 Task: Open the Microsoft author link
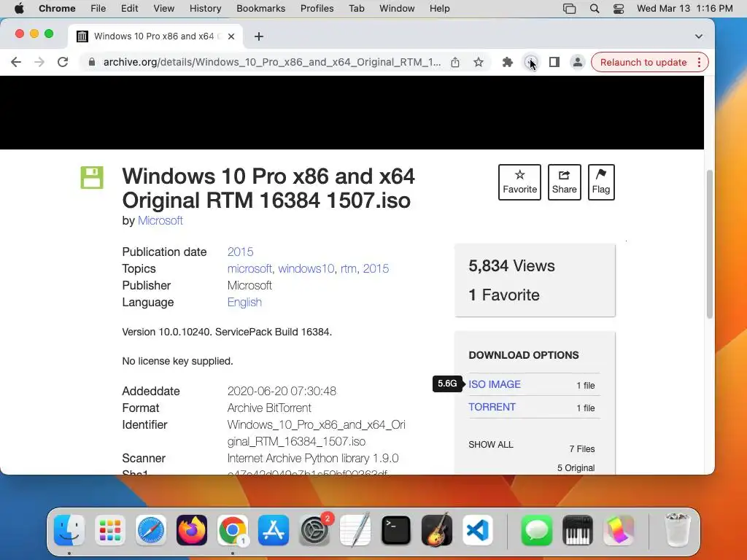pyautogui.click(x=160, y=220)
